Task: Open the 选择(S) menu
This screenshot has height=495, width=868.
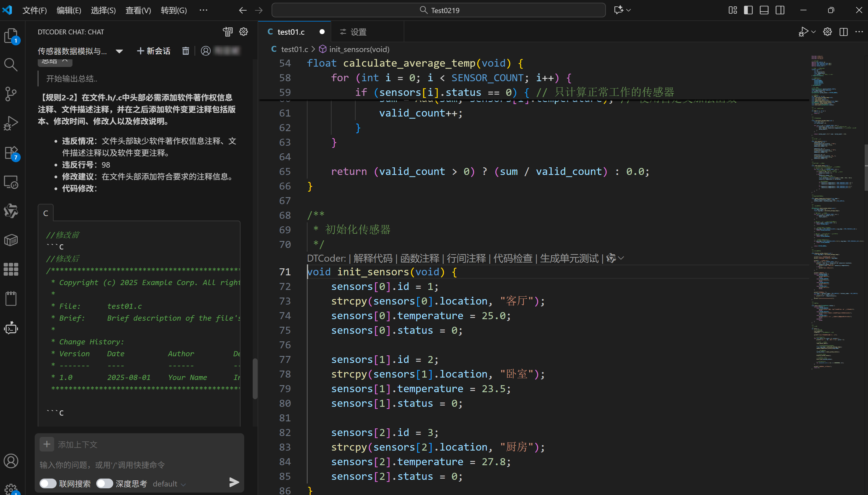Action: point(104,10)
